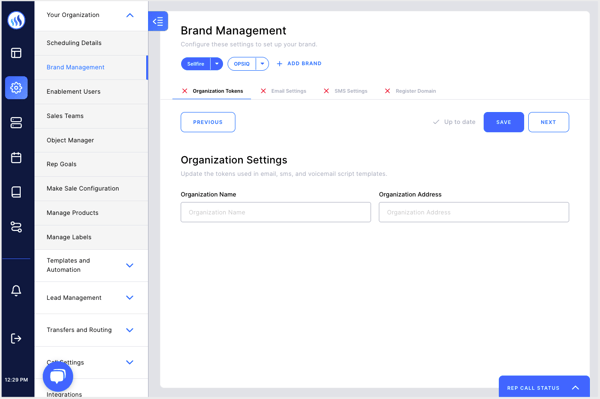
Task: Collapse the settings menu panel toggle
Action: tap(158, 21)
